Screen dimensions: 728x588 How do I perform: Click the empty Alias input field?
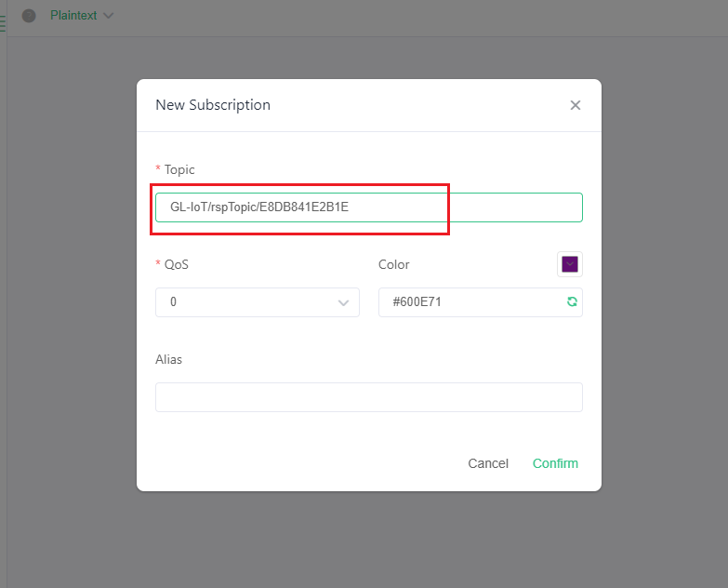coord(368,397)
